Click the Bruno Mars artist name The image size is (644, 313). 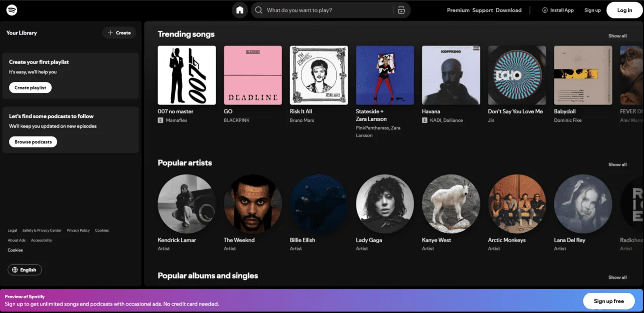tap(303, 120)
